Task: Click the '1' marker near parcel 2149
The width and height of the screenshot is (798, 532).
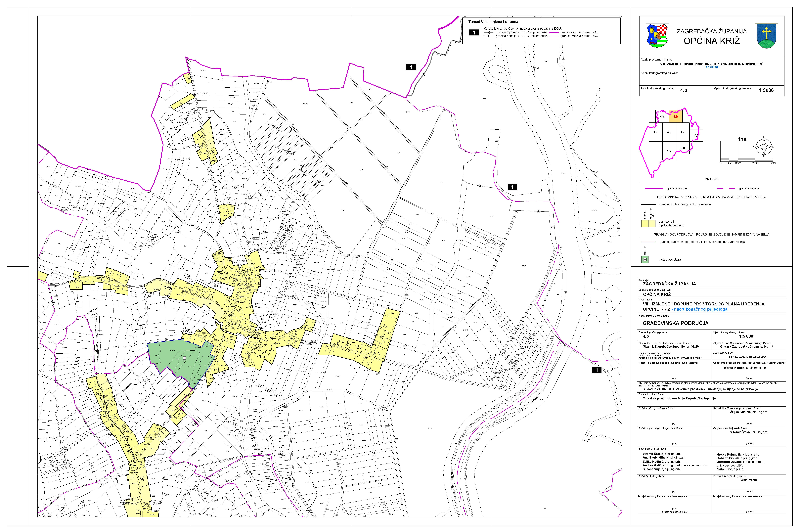Action: 512,187
